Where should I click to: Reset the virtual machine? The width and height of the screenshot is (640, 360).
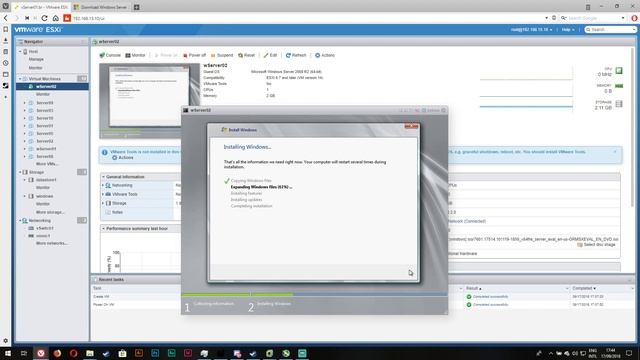pos(247,55)
